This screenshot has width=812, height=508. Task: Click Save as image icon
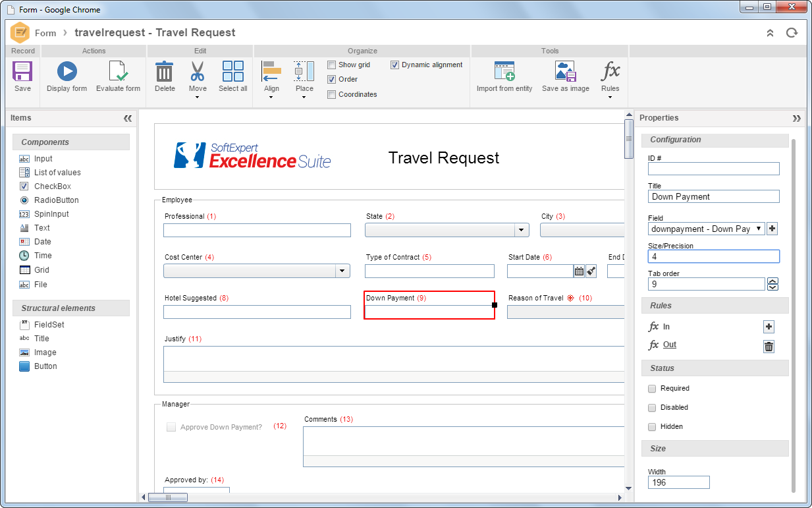point(566,71)
